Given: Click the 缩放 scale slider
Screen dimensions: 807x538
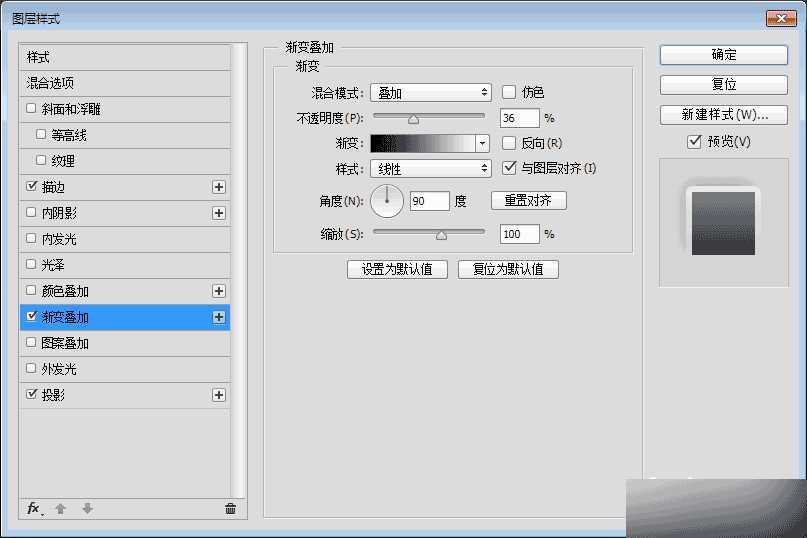Looking at the screenshot, I should point(429,234).
